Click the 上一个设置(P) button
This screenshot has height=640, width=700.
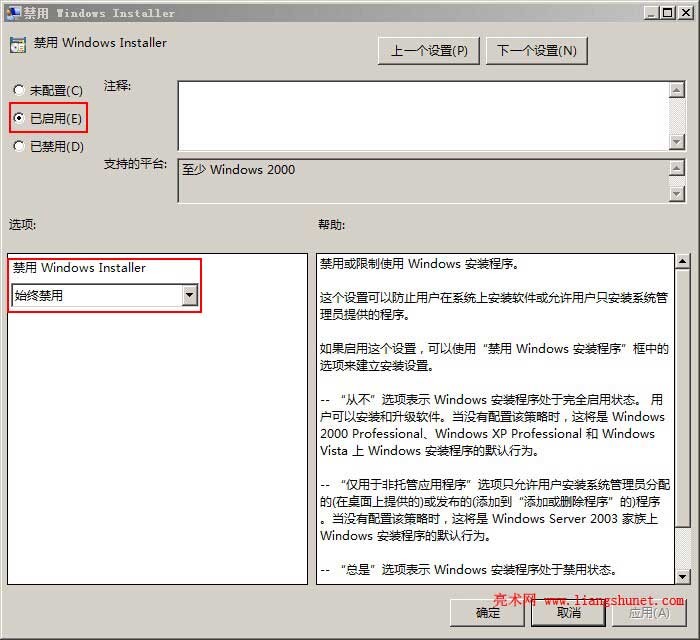(429, 51)
